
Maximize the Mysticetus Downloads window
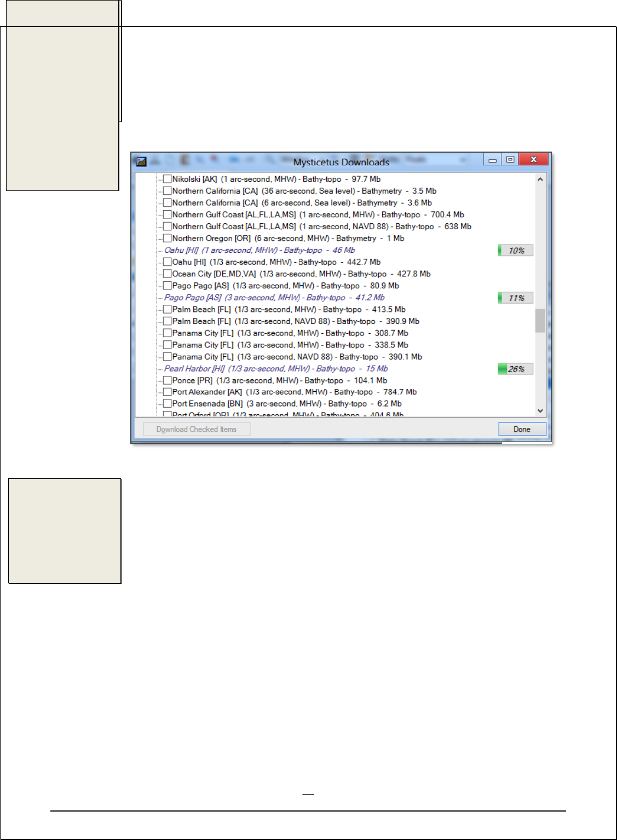(510, 159)
